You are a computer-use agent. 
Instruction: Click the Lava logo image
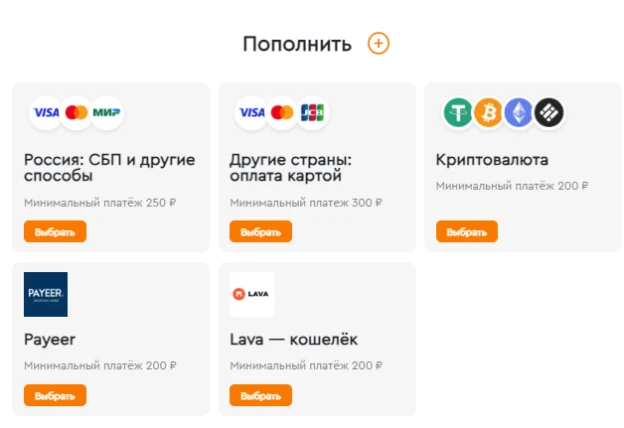(x=252, y=294)
